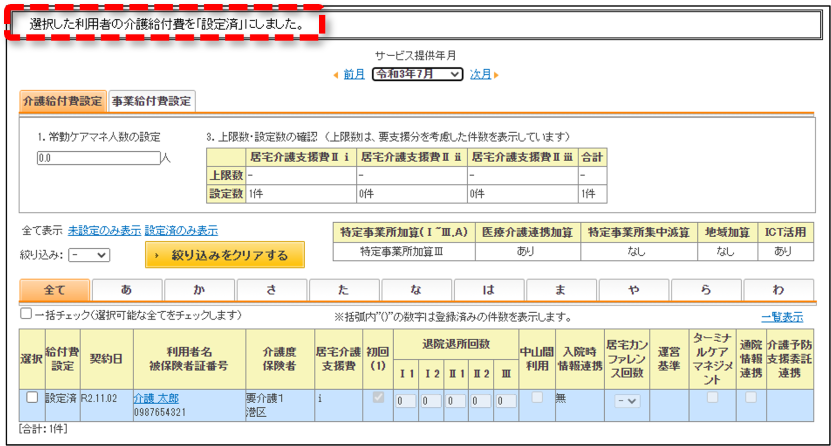831x446 pixels.
Task: Go to previous month via 前月 link
Action: pyautogui.click(x=353, y=74)
